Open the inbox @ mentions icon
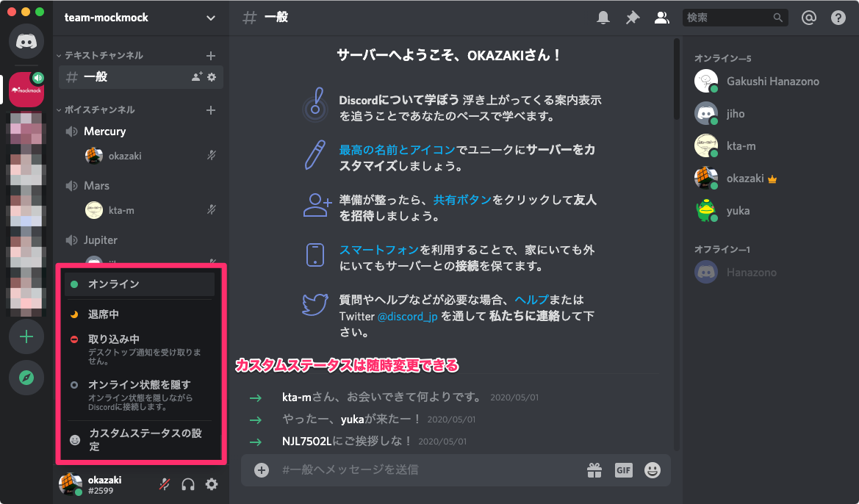 809,17
